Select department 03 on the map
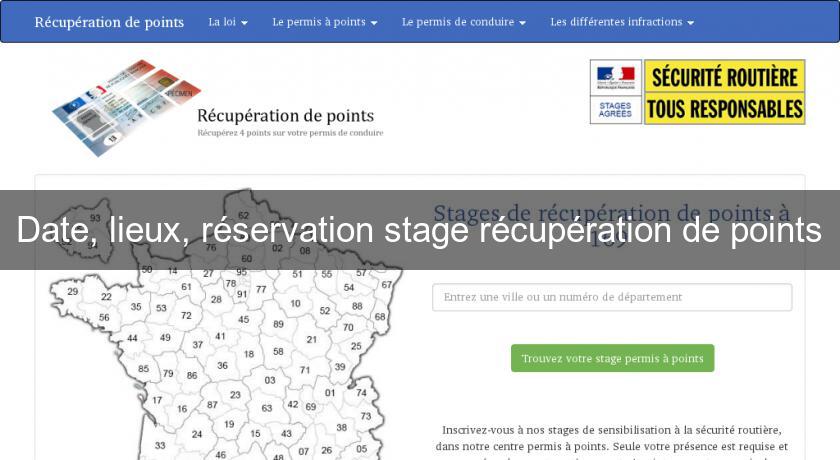 point(270,380)
